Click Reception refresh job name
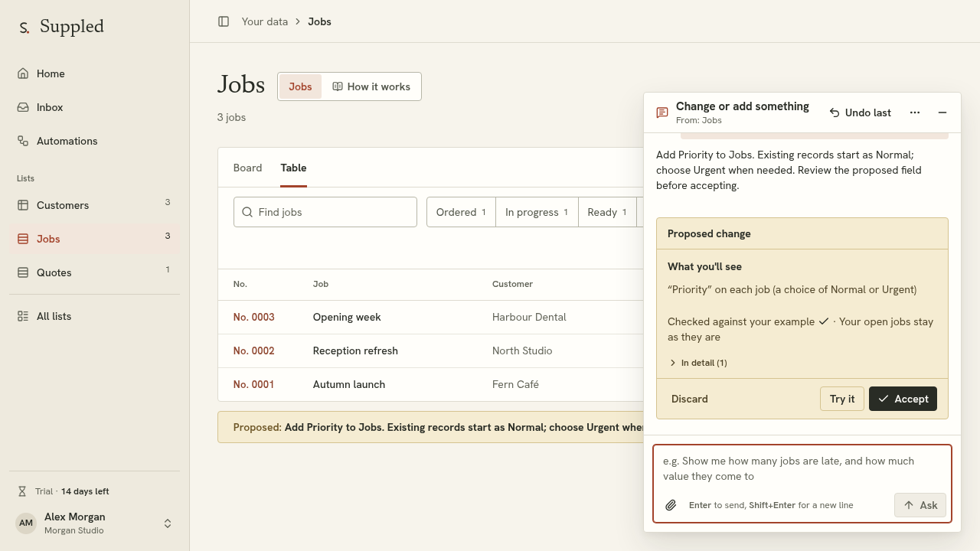Image resolution: width=980 pixels, height=551 pixels. (355, 350)
